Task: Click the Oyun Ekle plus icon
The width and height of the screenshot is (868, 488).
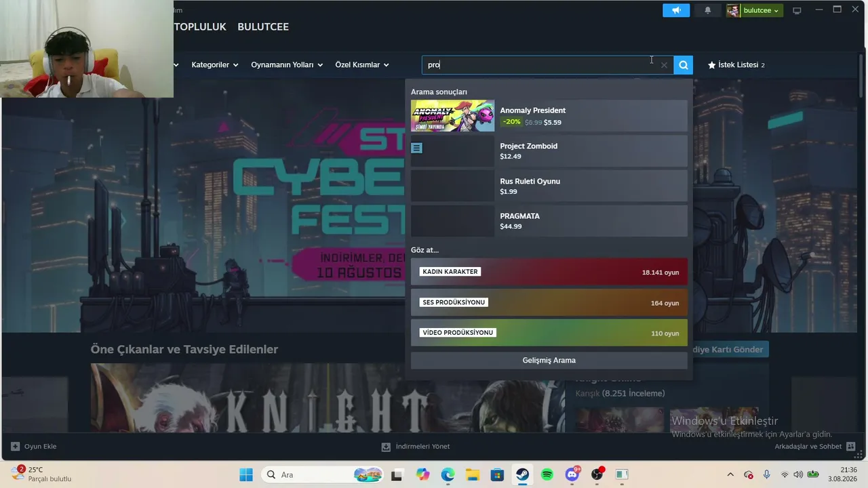Action: pos(15,447)
